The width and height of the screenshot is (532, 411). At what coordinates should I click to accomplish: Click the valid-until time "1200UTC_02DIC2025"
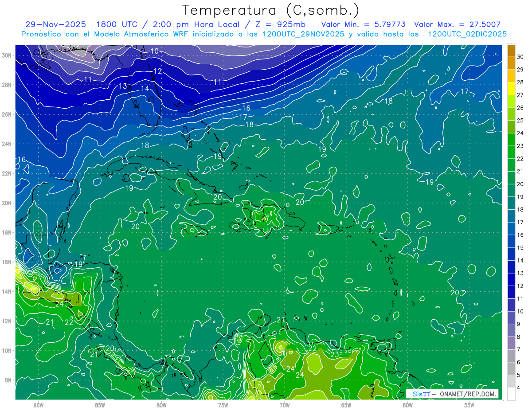click(x=467, y=34)
